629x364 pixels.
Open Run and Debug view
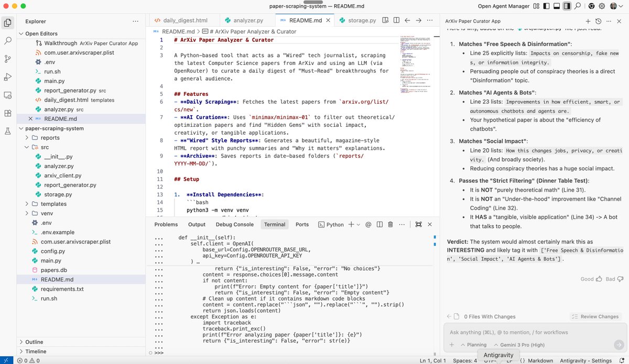(8, 77)
